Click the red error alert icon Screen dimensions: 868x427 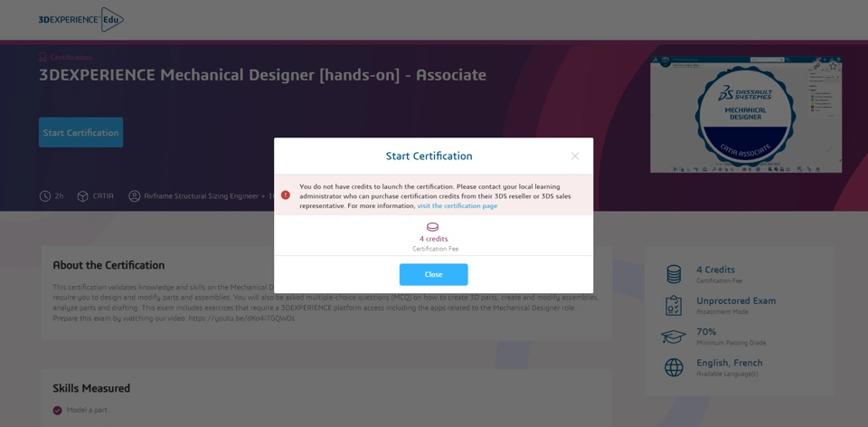coord(286,195)
